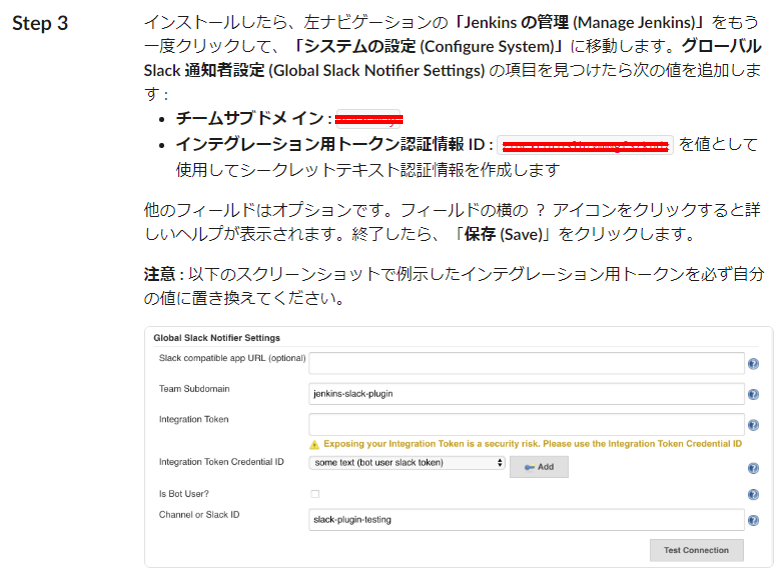Expand the Integration Token Credential ID dropdown
Screen dimensions: 784x578
407,463
